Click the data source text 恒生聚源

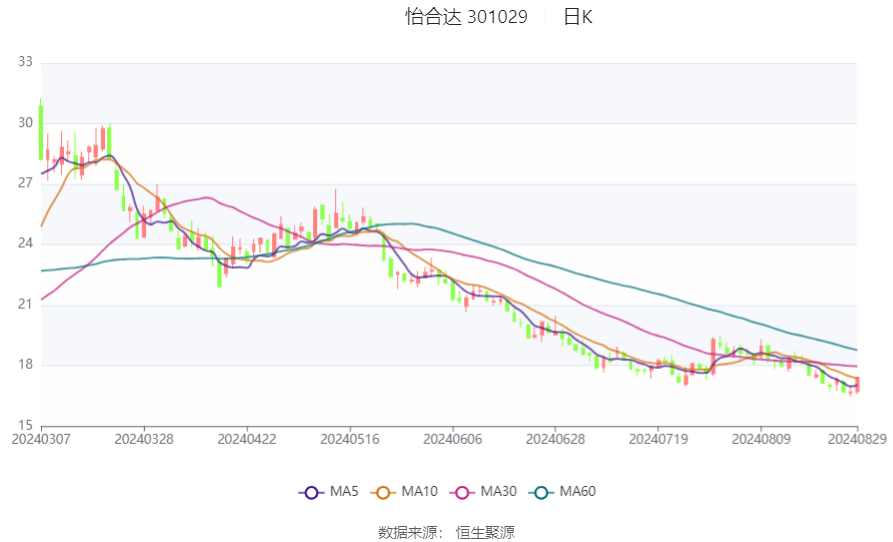point(485,533)
